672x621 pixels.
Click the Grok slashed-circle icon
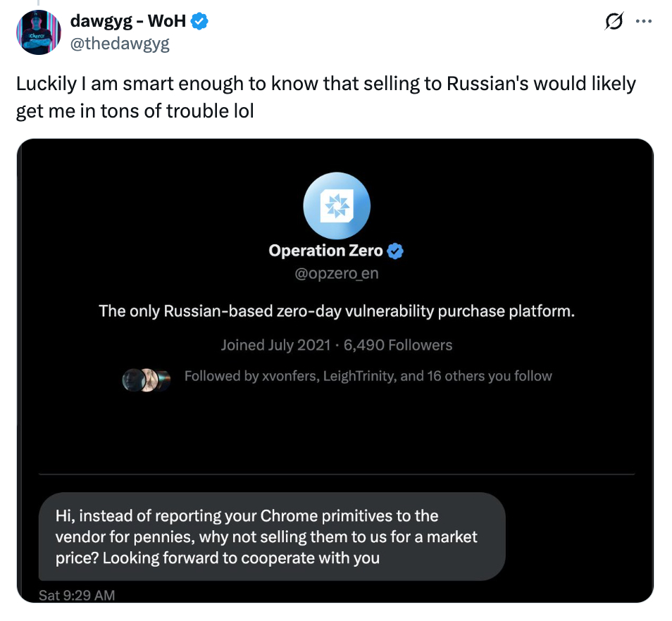(x=612, y=23)
